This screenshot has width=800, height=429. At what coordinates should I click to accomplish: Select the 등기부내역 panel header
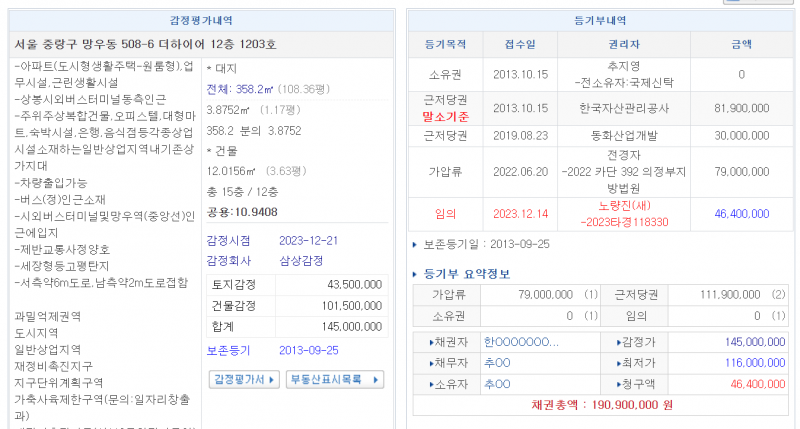600,20
